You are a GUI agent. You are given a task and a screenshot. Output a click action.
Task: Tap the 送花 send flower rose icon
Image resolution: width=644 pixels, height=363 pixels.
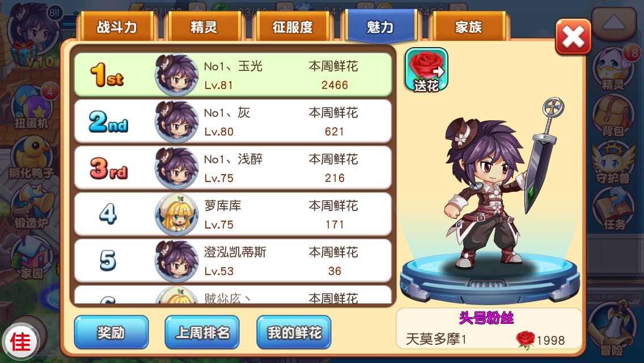426,70
